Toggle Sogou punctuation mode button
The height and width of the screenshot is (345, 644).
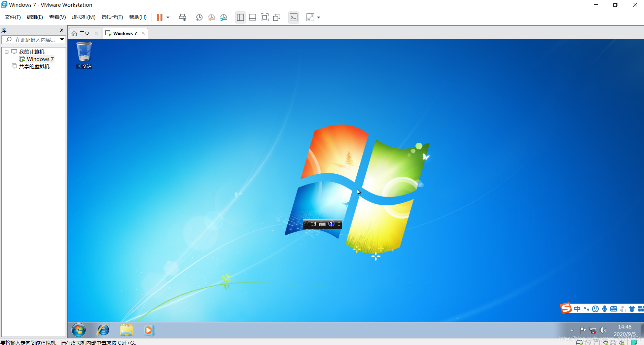tap(586, 309)
